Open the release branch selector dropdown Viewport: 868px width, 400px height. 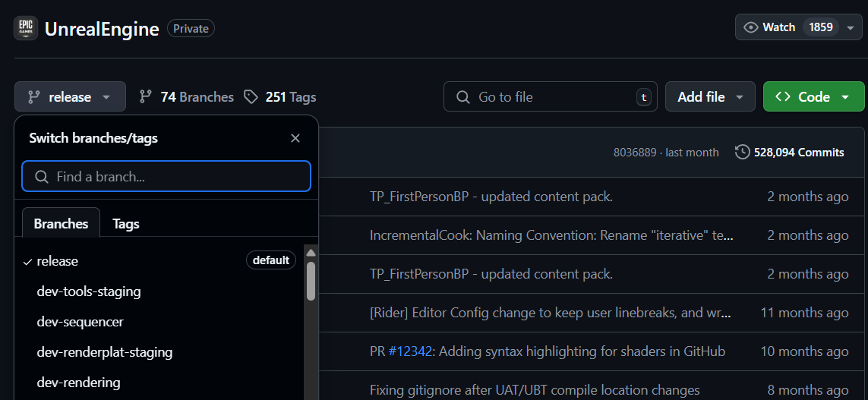coord(71,97)
